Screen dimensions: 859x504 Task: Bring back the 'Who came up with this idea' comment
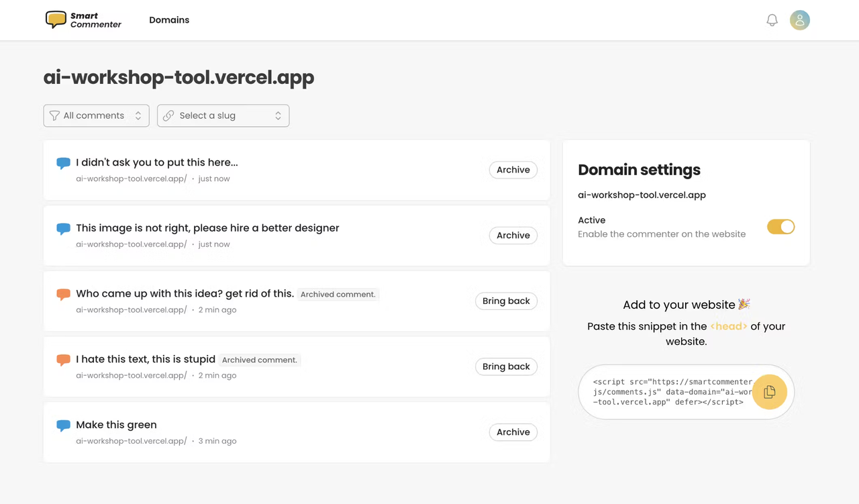pos(505,301)
